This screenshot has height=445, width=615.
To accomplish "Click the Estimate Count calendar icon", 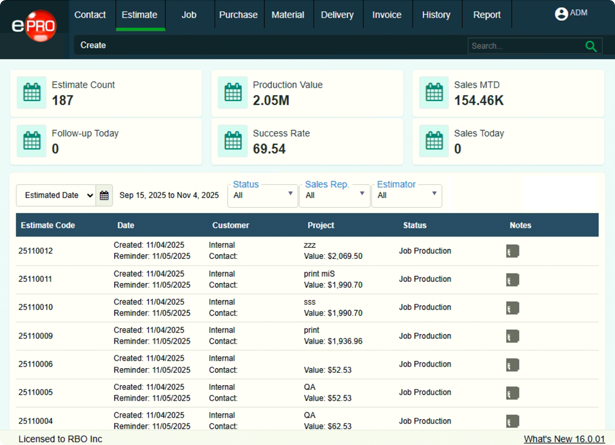I will pos(32,93).
